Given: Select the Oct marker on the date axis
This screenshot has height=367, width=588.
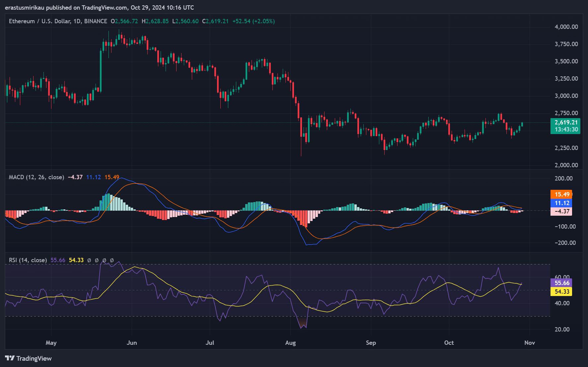Looking at the screenshot, I should coord(449,343).
